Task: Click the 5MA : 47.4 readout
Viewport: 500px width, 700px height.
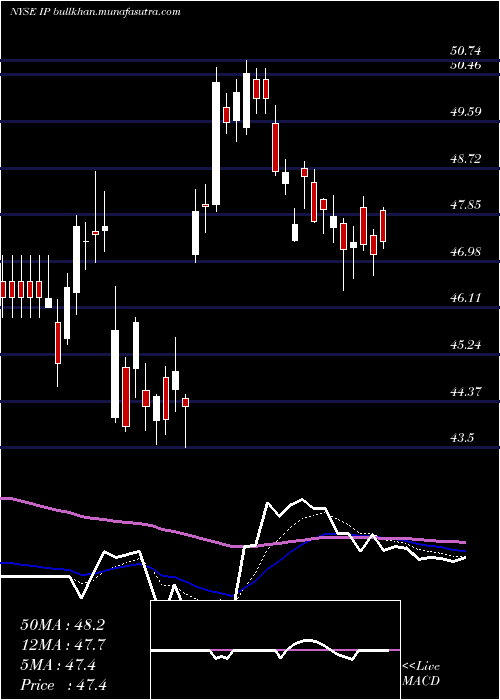Action: pyautogui.click(x=58, y=665)
